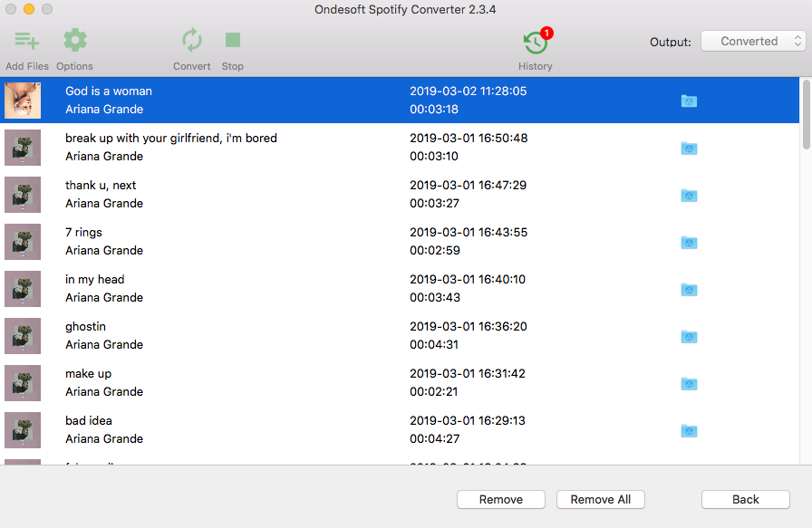Image resolution: width=812 pixels, height=528 pixels.
Task: Click the artist name under 'bad idea'
Action: [x=104, y=439]
